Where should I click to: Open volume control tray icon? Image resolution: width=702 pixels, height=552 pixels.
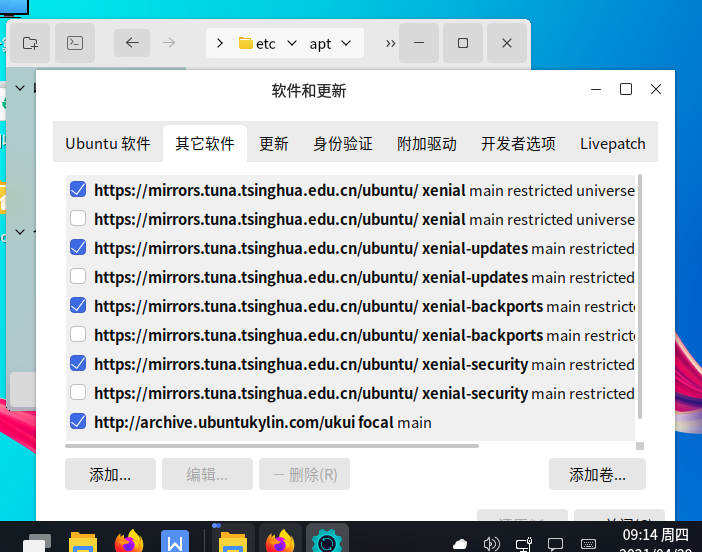point(492,544)
